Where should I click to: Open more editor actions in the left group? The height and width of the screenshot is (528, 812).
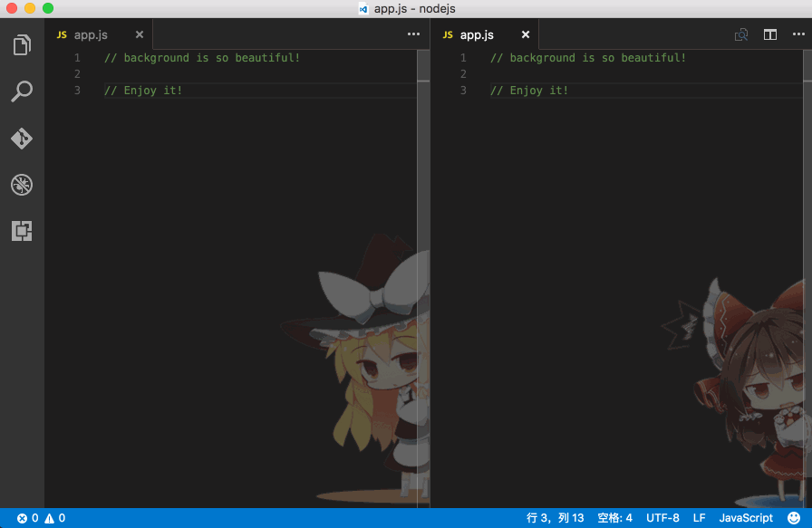tap(413, 34)
